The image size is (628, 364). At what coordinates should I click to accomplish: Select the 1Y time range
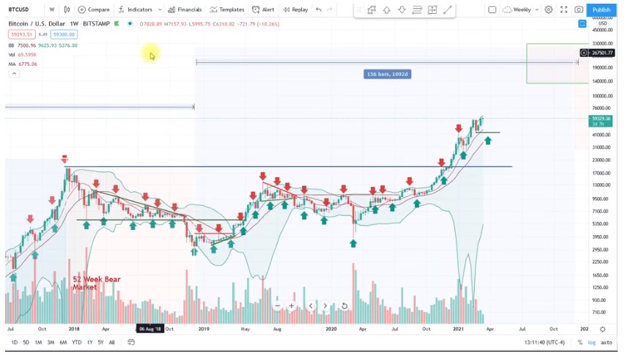click(x=89, y=342)
